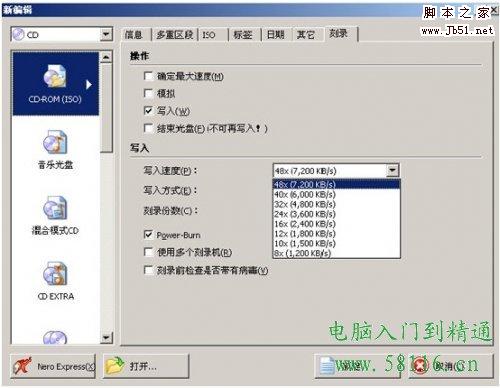
Task: Collapse the 写入速度 speed dropdown arrow
Action: click(393, 171)
